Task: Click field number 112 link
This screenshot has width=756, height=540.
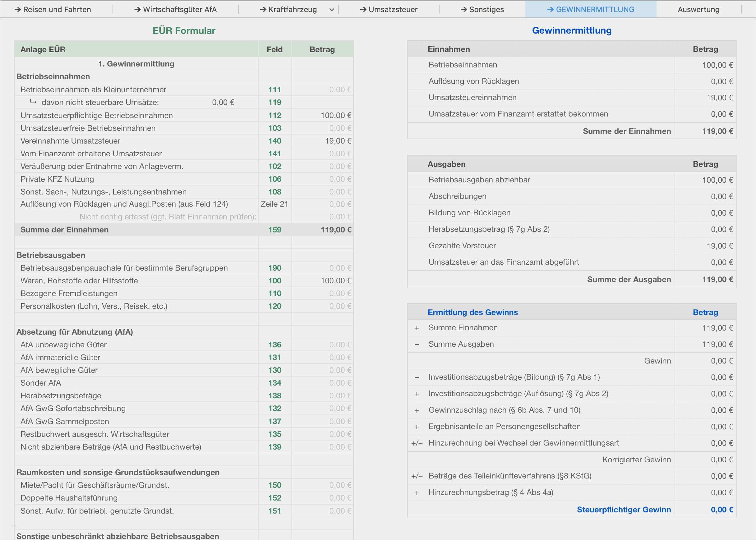Action: pyautogui.click(x=275, y=115)
